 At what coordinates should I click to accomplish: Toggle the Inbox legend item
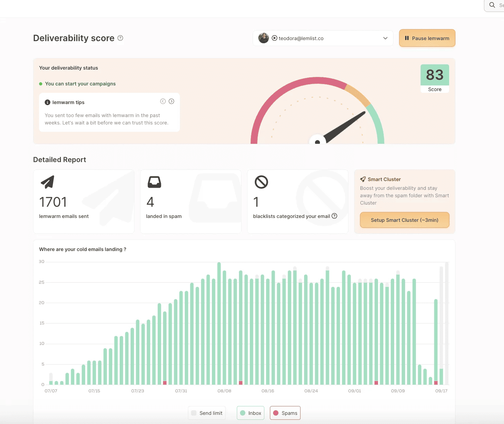tap(251, 413)
